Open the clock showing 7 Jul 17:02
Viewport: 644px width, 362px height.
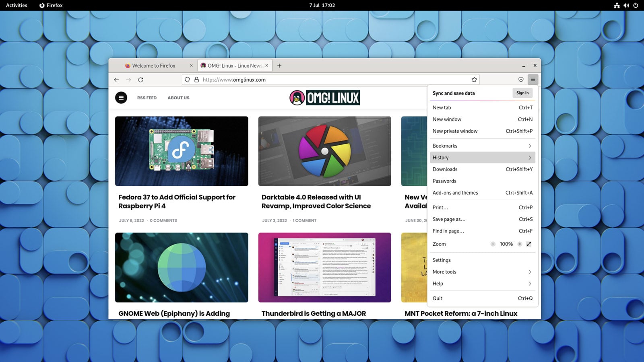[322, 5]
